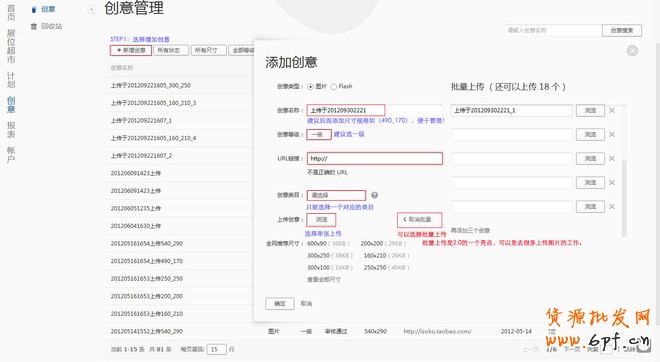Click the 确定 confirm button
The width and height of the screenshot is (660, 362).
280,303
